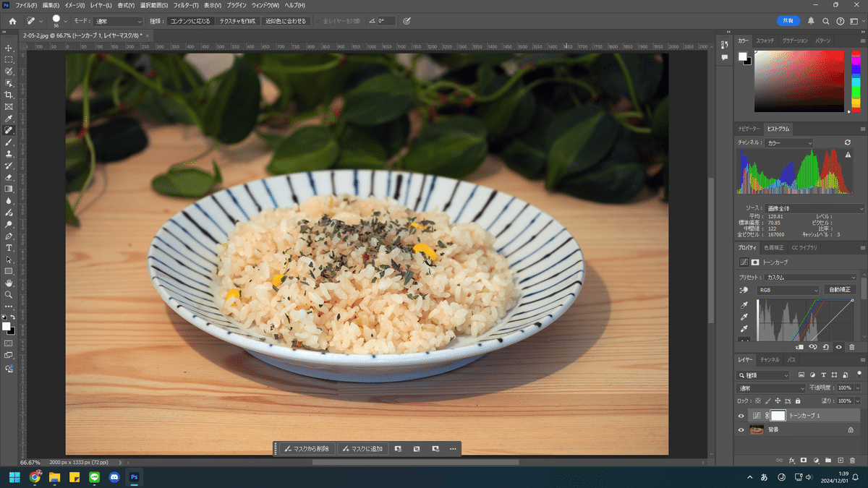Toggle adjustment visibility eye in Properties panel
Viewport: 868px width, 488px height.
click(838, 347)
